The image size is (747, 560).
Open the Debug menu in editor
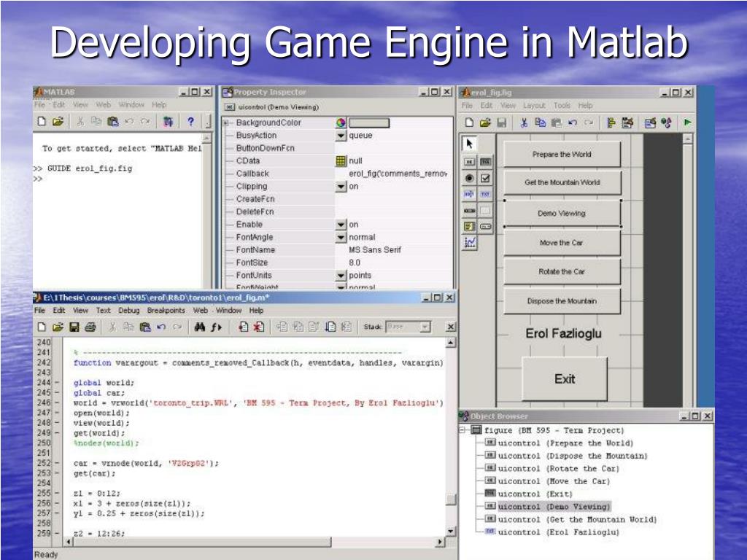(128, 311)
